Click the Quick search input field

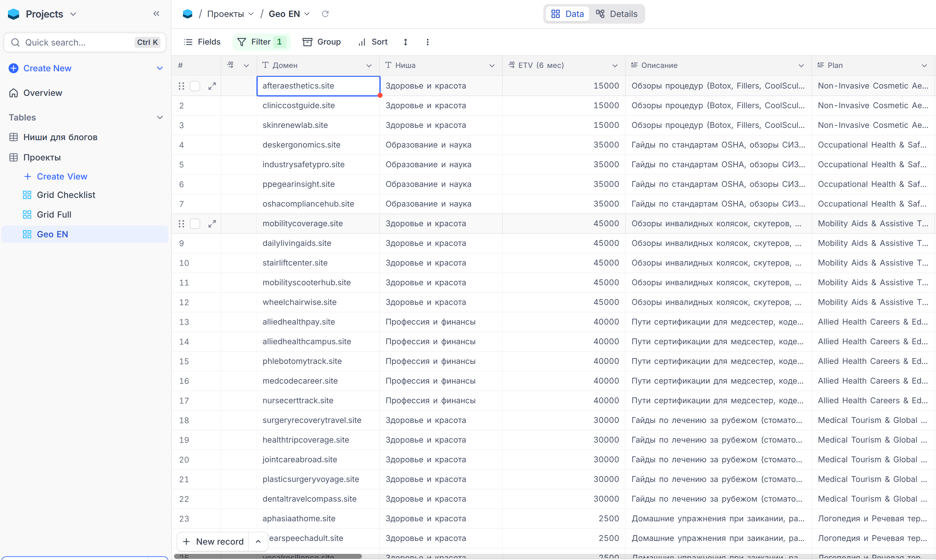[75, 42]
